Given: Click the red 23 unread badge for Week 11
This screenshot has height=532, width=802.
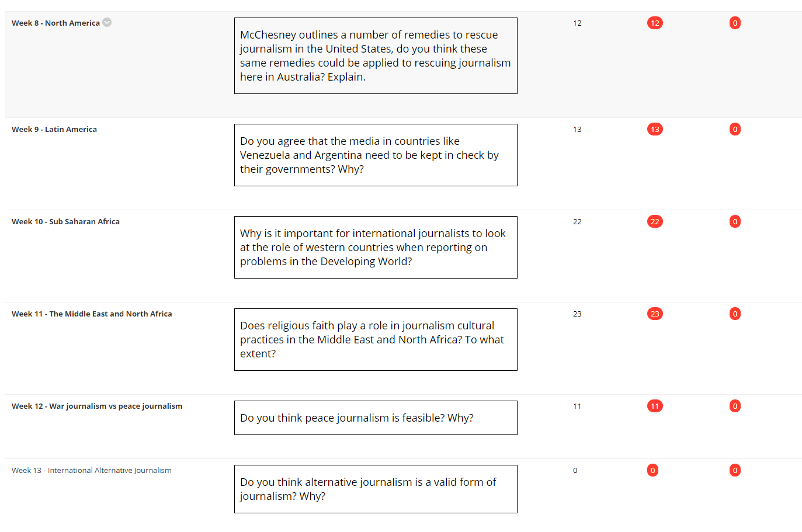Looking at the screenshot, I should coord(655,314).
